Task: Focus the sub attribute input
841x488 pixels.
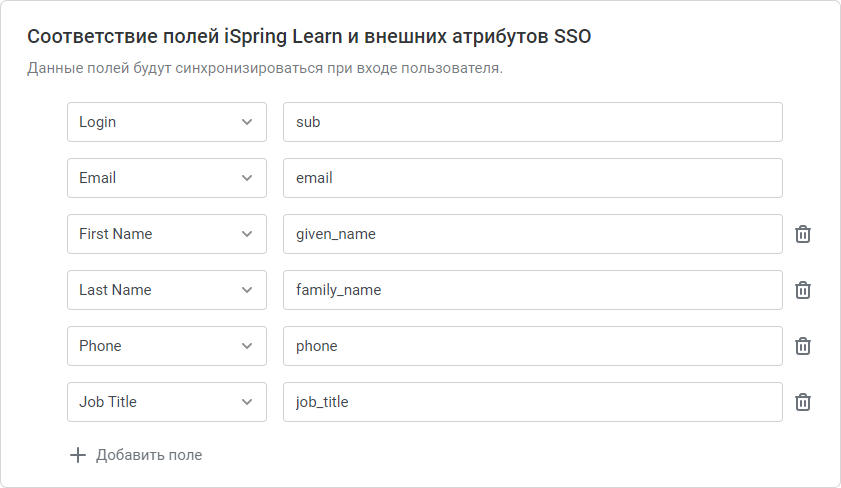Action: (533, 122)
